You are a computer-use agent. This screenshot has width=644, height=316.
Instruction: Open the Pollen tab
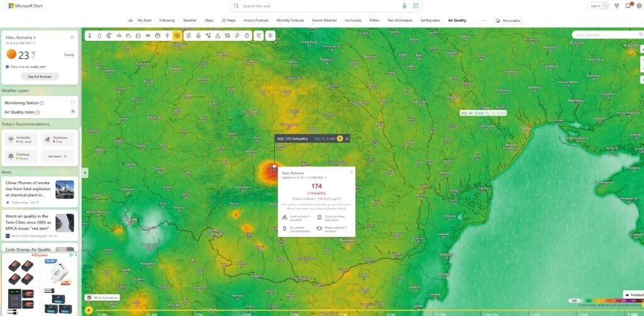click(374, 20)
